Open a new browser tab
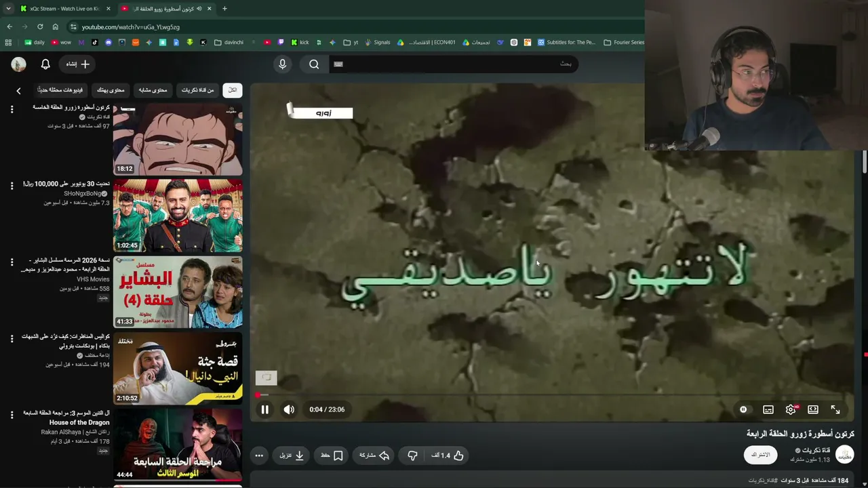Viewport: 868px width, 488px height. tap(224, 9)
